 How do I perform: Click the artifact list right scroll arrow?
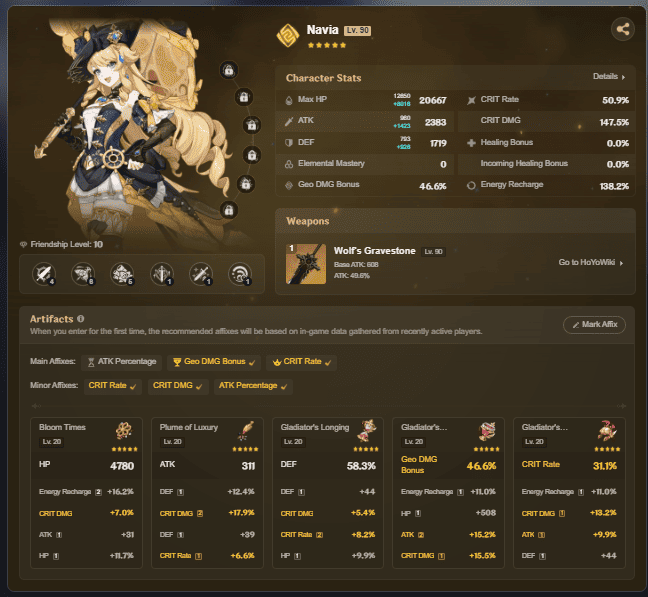click(x=621, y=406)
